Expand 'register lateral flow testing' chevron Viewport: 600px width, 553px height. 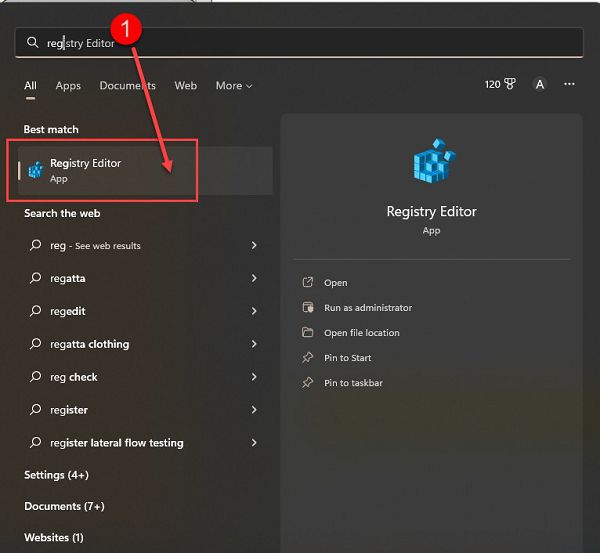tap(254, 442)
